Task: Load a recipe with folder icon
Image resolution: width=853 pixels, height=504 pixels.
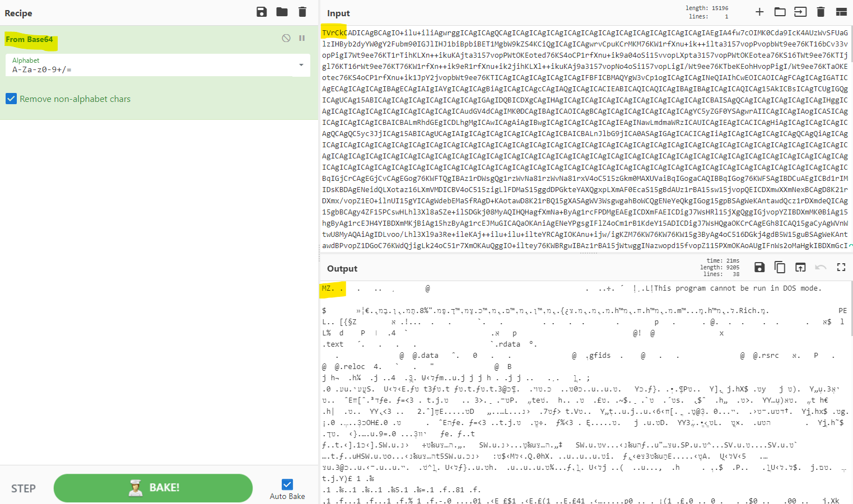Action: [x=282, y=12]
